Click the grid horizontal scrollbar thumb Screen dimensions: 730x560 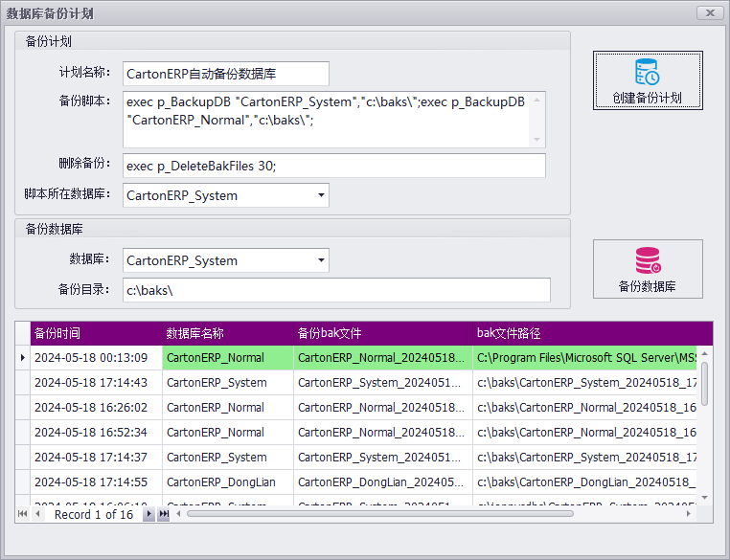[380, 514]
